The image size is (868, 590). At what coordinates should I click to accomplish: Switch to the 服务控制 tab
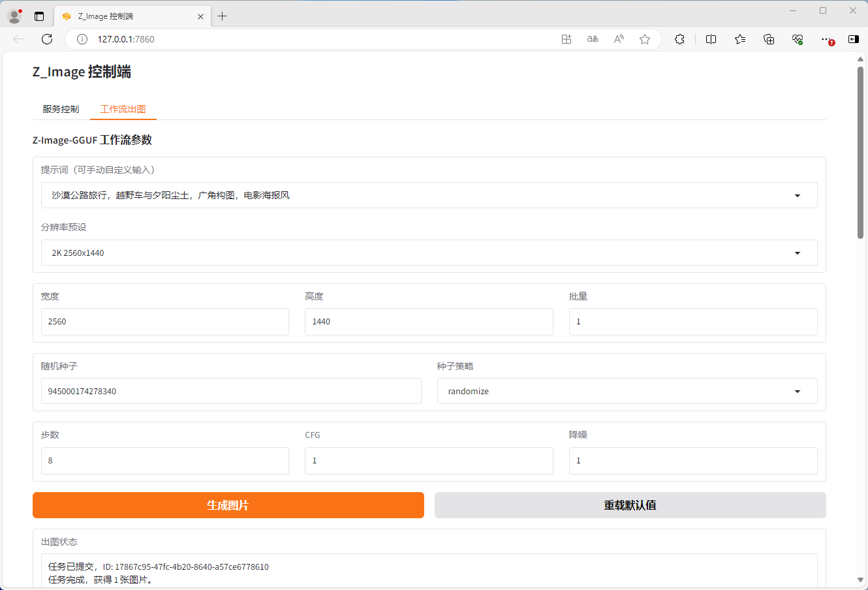tap(61, 109)
